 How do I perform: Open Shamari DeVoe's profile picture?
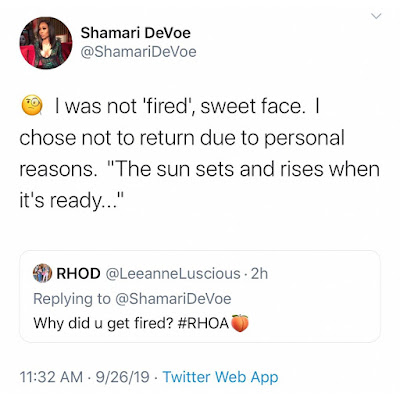point(46,43)
